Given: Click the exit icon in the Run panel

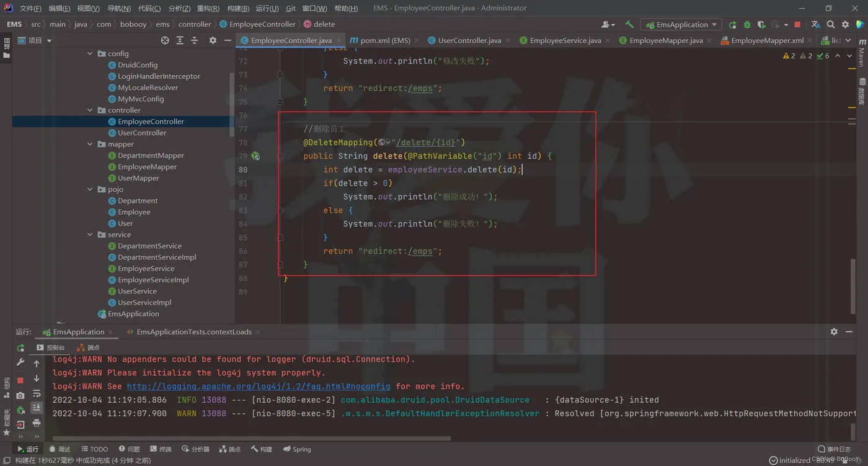Looking at the screenshot, I should coord(20,425).
